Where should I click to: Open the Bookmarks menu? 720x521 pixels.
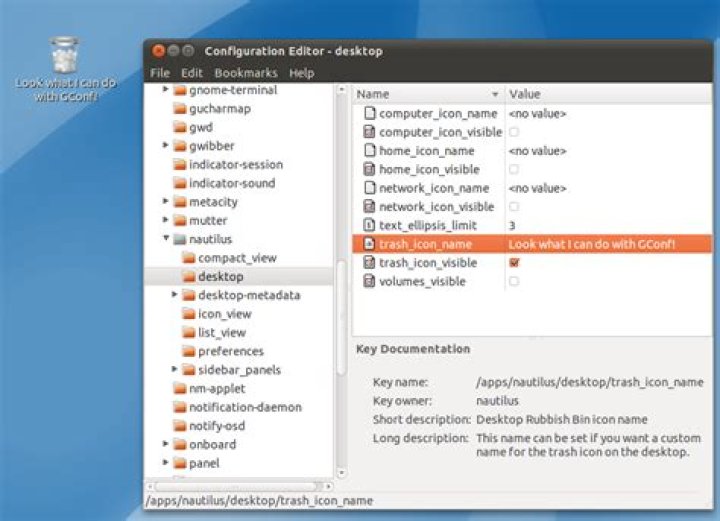246,73
